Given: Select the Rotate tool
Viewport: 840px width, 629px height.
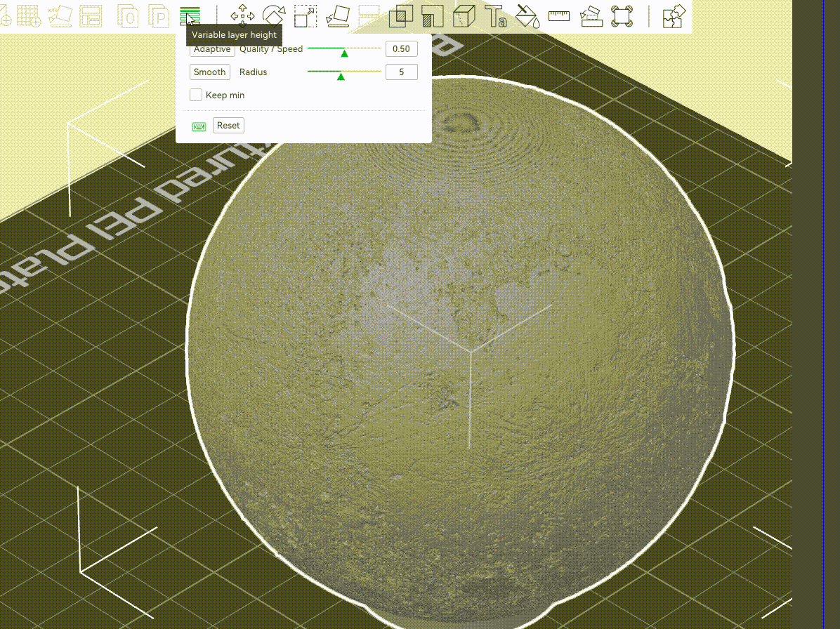Looking at the screenshot, I should pyautogui.click(x=274, y=15).
